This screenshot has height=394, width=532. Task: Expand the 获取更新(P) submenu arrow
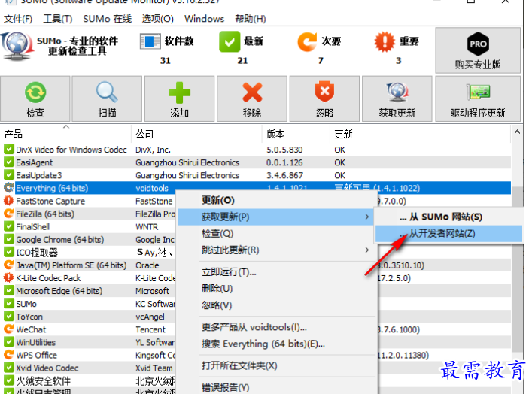click(x=366, y=217)
